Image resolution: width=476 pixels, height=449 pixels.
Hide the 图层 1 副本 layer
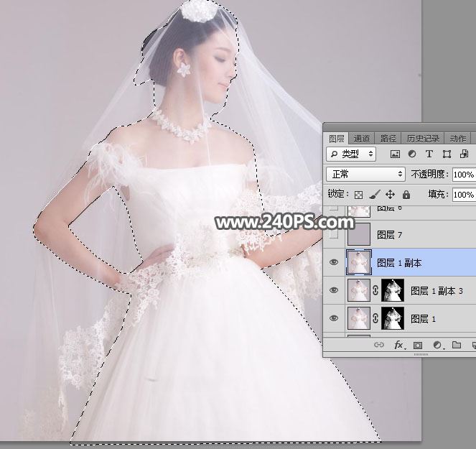(333, 263)
